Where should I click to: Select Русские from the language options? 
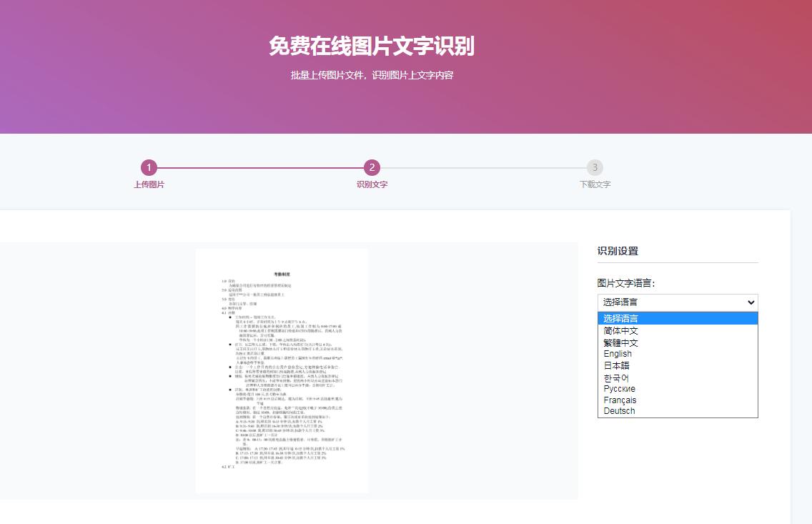pyautogui.click(x=678, y=389)
